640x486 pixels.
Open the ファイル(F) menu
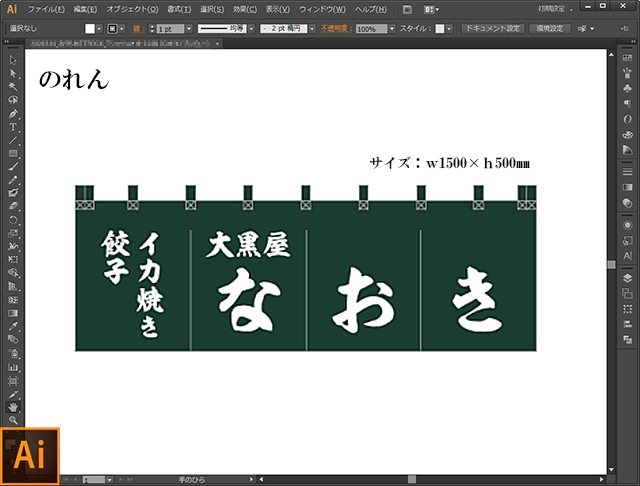coord(44,8)
